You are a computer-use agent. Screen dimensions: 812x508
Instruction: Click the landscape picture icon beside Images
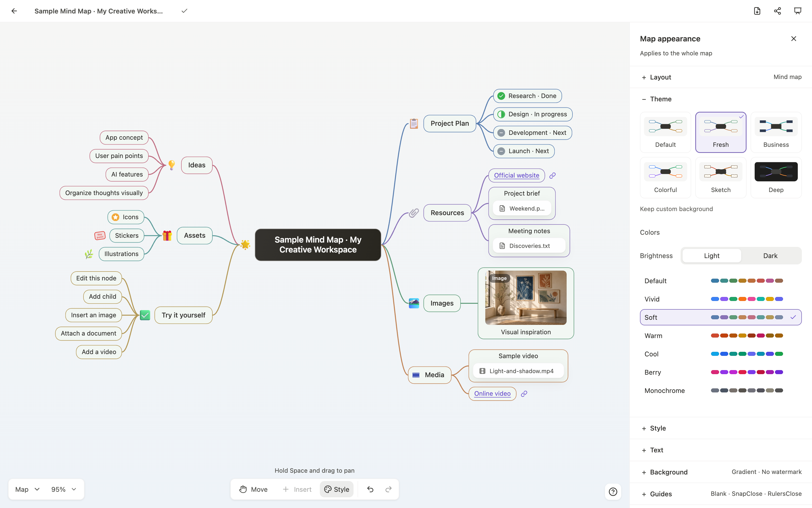pos(414,303)
